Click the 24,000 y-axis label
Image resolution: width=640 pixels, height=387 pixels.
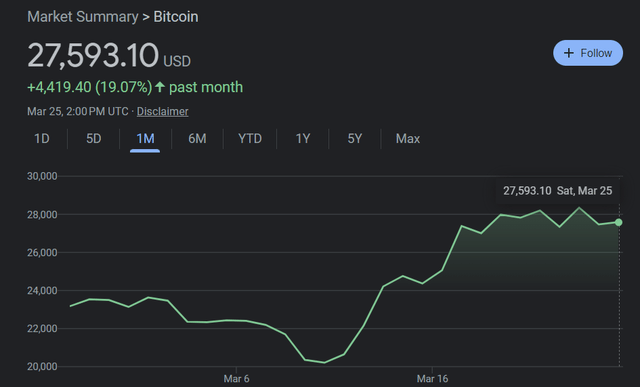point(42,291)
